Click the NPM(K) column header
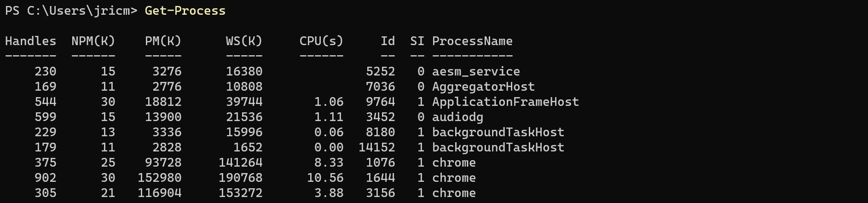 (x=93, y=41)
